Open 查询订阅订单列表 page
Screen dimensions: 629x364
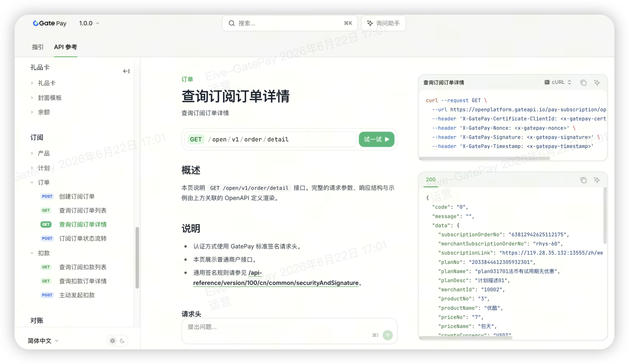tap(83, 210)
